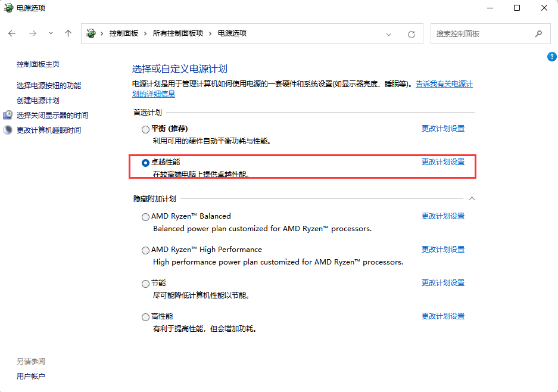The height and width of the screenshot is (392, 558).
Task: Open 更改计划设置 for 卓越性能
Action: pyautogui.click(x=443, y=162)
